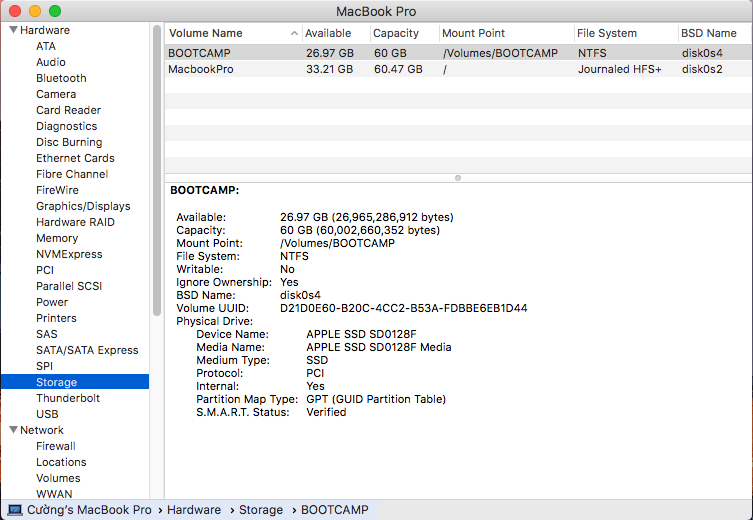Click the Mount Point column header
This screenshot has width=753, height=520.
473,33
